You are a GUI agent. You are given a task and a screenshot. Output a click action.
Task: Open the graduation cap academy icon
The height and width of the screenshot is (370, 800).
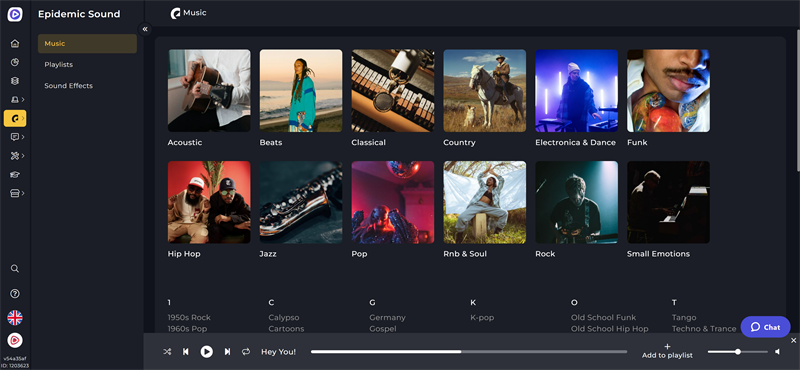tap(15, 175)
